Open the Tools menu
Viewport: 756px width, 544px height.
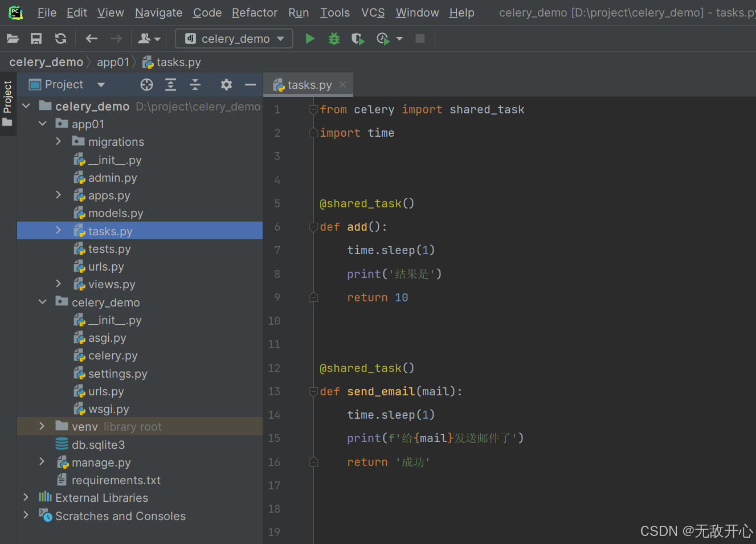[335, 13]
